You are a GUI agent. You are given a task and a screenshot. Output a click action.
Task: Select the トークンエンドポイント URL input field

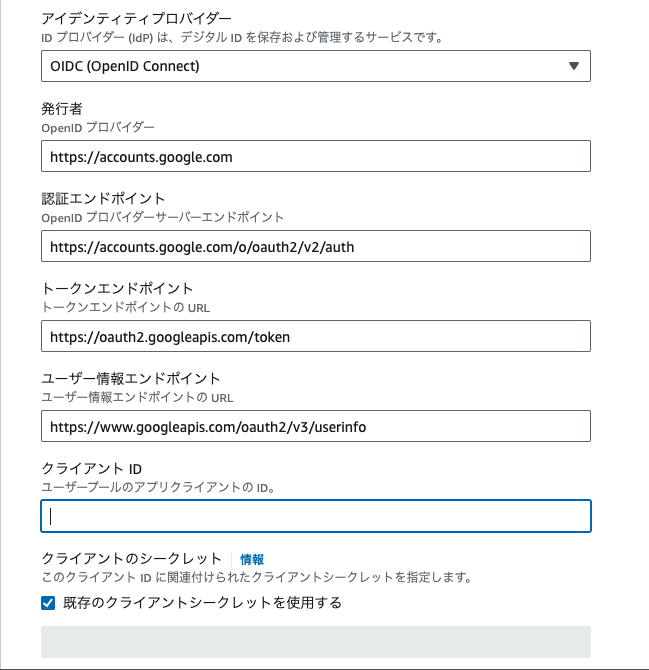click(x=316, y=336)
